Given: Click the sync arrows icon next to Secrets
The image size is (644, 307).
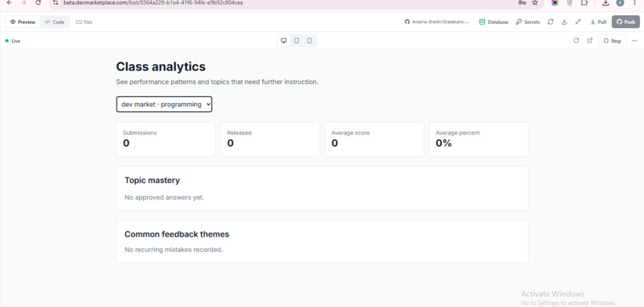Looking at the screenshot, I should pos(551,22).
